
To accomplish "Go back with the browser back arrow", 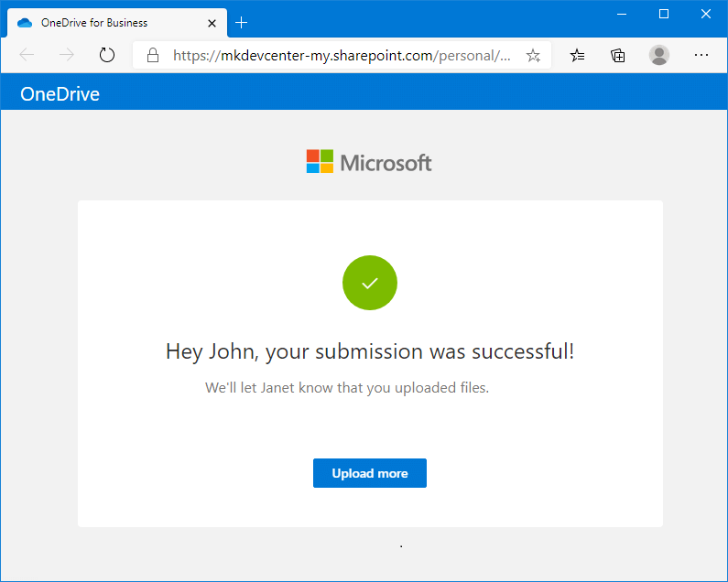I will (x=27, y=55).
